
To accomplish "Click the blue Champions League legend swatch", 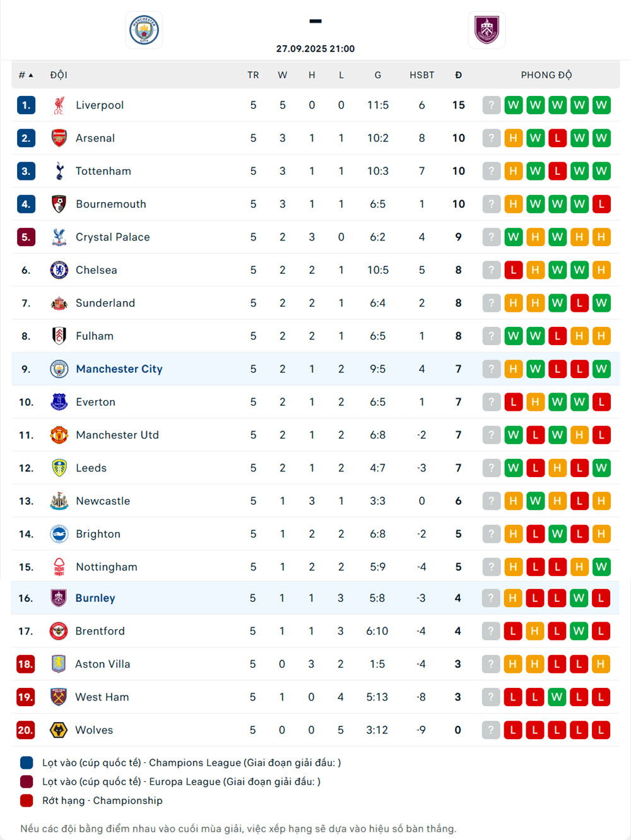I will pyautogui.click(x=27, y=763).
